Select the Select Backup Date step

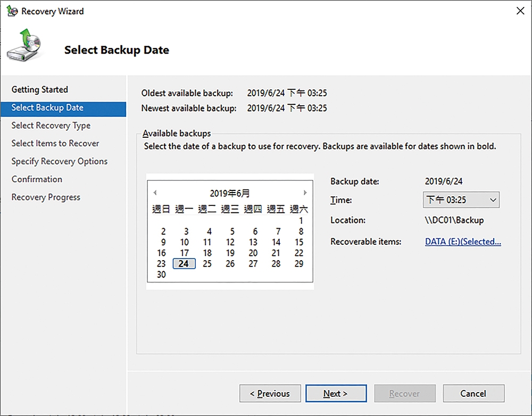tap(63, 109)
